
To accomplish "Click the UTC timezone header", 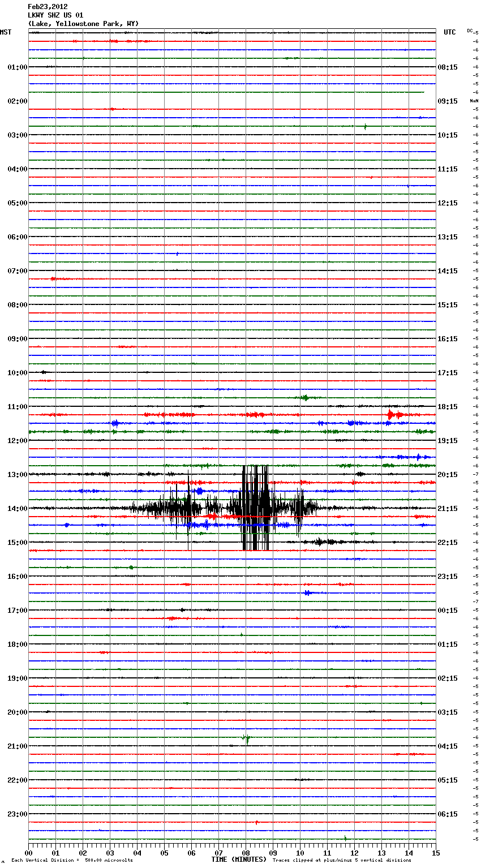I will pos(449,32).
